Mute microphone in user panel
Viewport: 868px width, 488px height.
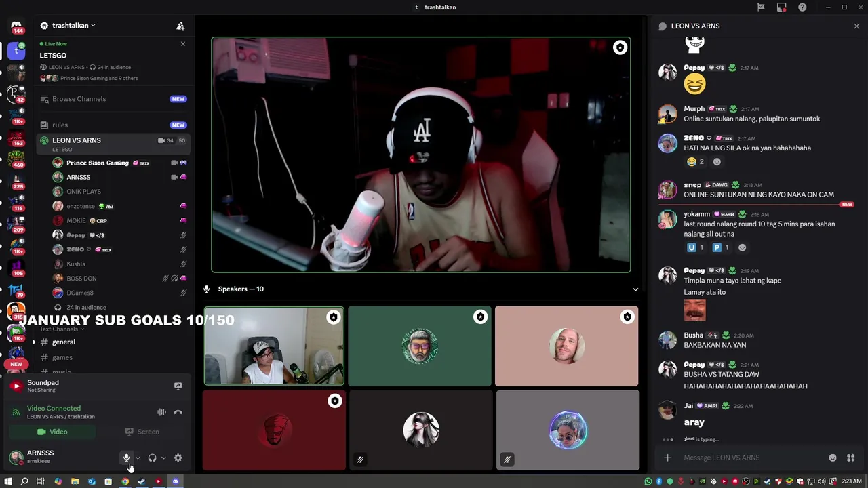[126, 457]
